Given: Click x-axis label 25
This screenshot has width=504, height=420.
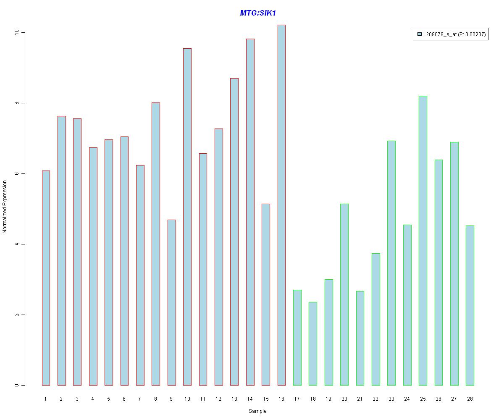Looking at the screenshot, I should pos(423,399).
